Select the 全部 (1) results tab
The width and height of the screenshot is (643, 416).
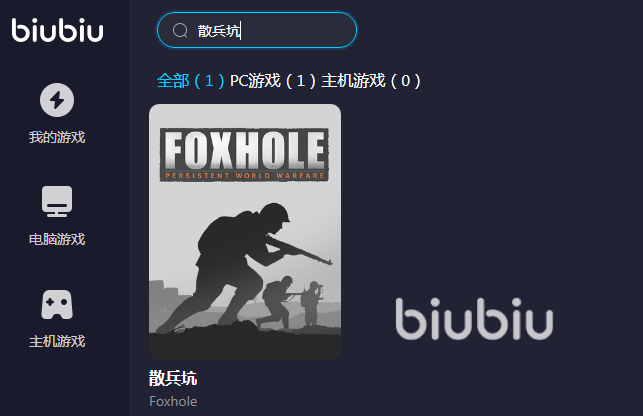click(x=191, y=81)
